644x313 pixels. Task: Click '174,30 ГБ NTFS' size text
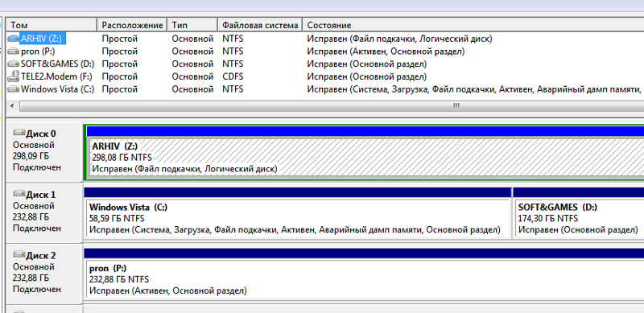tap(548, 219)
